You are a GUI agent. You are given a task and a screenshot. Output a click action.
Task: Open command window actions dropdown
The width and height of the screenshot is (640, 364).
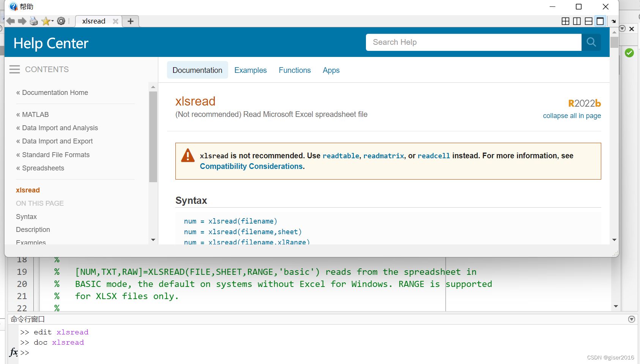tap(632, 319)
